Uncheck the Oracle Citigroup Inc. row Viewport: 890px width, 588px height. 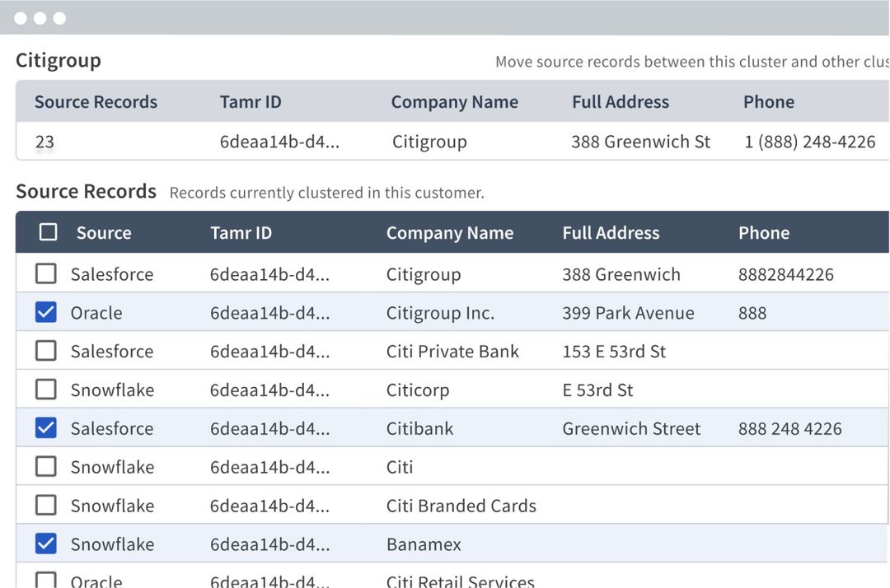point(46,312)
